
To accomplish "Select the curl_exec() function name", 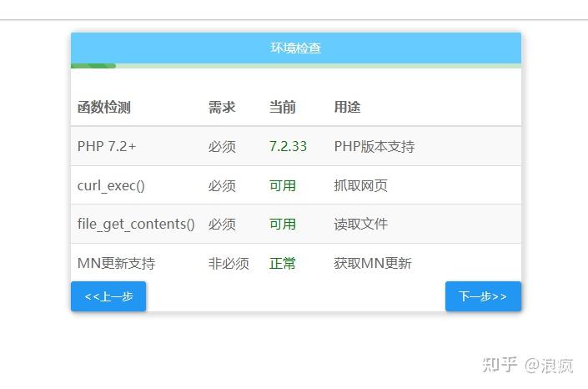I will pos(111,186).
